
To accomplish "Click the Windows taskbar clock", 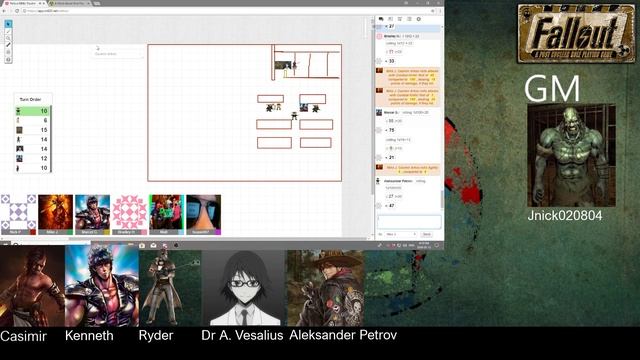I will click(424, 245).
